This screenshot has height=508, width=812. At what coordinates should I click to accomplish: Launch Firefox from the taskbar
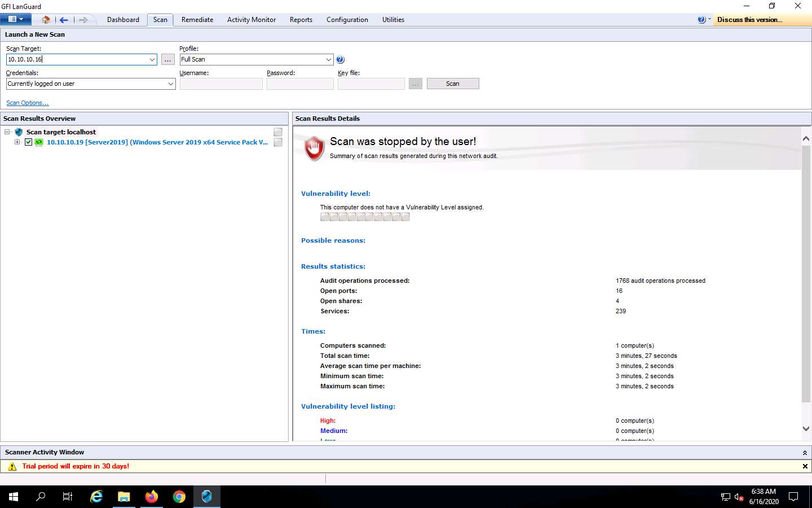(152, 497)
